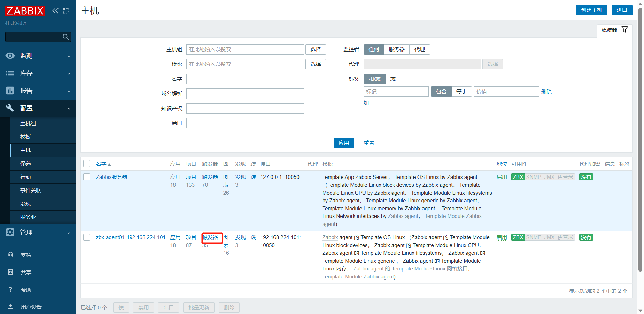Click JMX availability badge for zbx-agent01 host
This screenshot has height=314, width=644.
(x=549, y=237)
